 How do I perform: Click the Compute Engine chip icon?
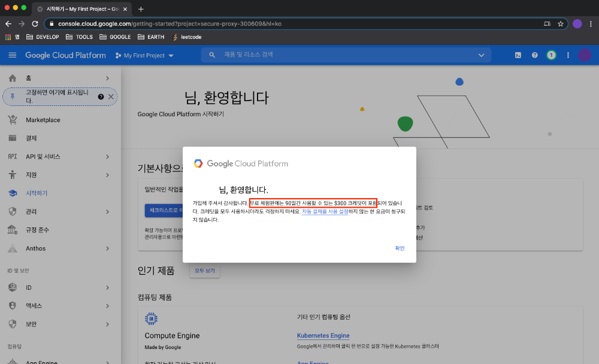[x=152, y=318]
